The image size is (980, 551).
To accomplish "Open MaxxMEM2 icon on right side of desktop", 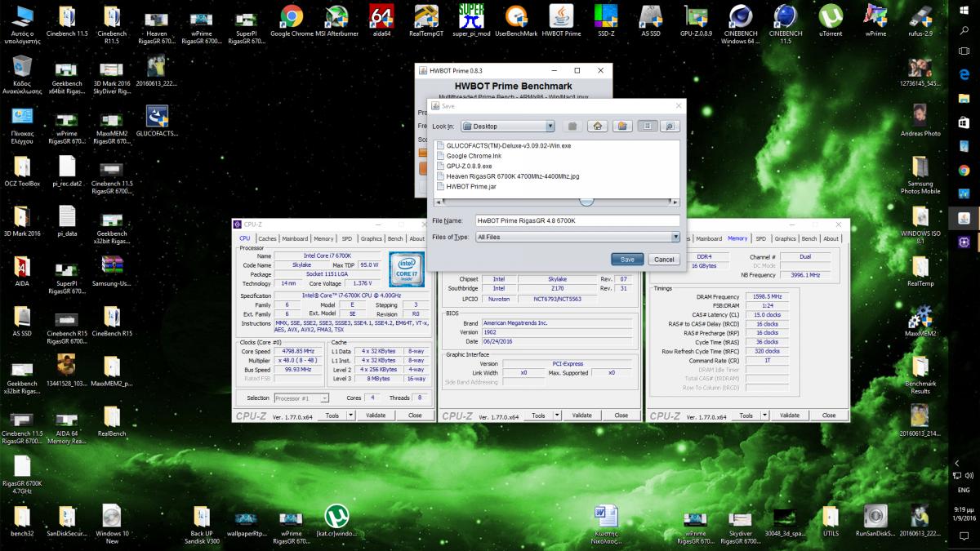I will pos(921,321).
